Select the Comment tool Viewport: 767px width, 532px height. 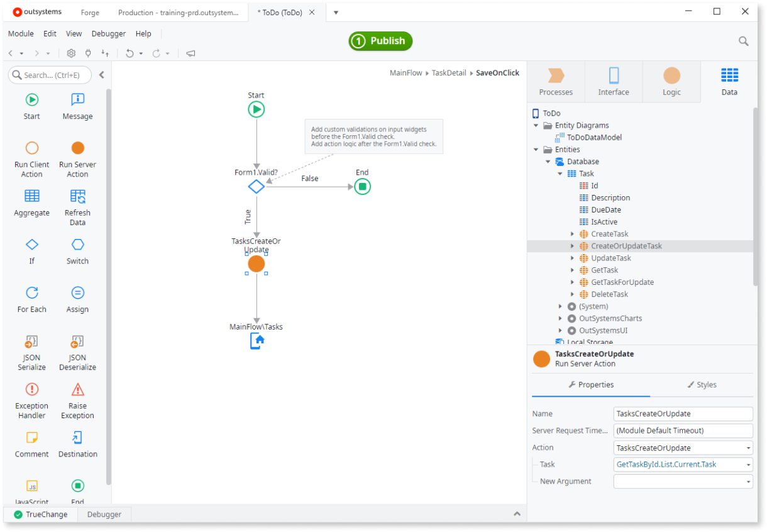point(31,440)
